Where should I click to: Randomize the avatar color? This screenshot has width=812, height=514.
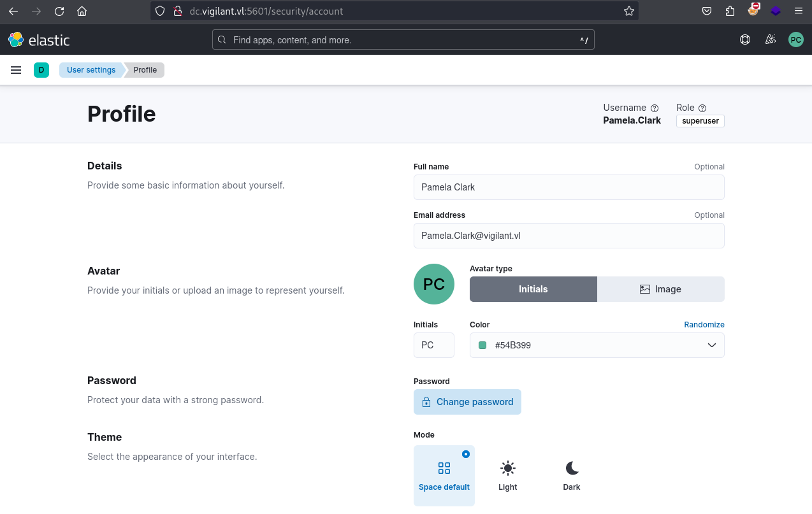[x=704, y=325]
